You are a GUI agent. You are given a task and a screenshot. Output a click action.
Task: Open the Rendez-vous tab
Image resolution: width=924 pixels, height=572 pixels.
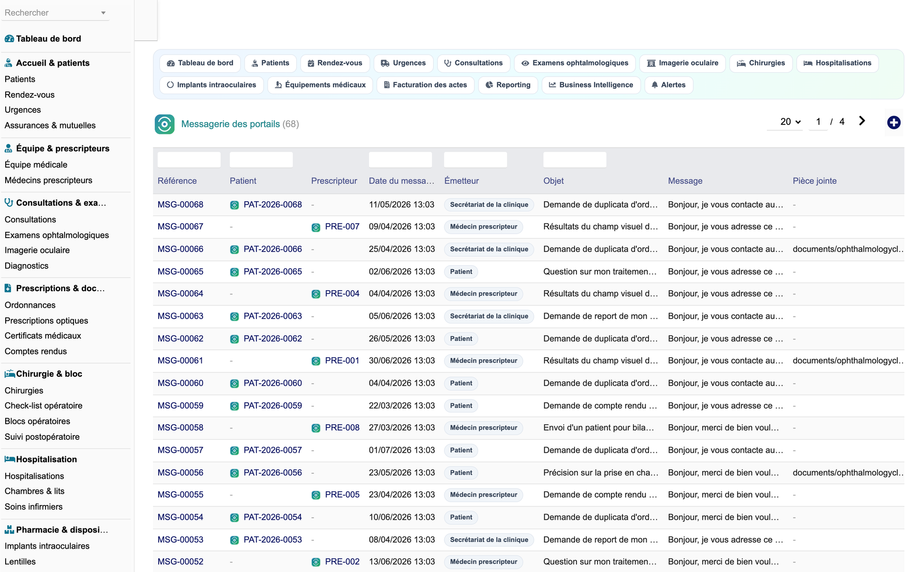[335, 63]
